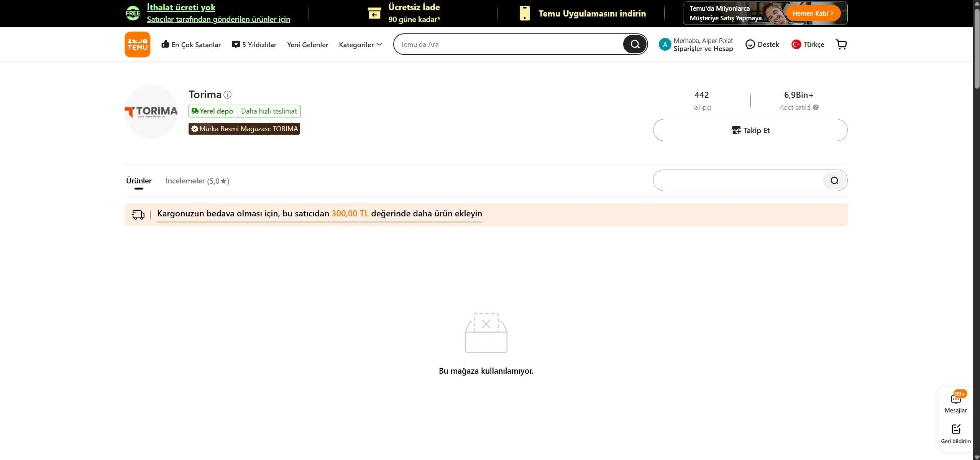Click the Ücretsiz İade text
980x460 pixels.
[x=414, y=7]
